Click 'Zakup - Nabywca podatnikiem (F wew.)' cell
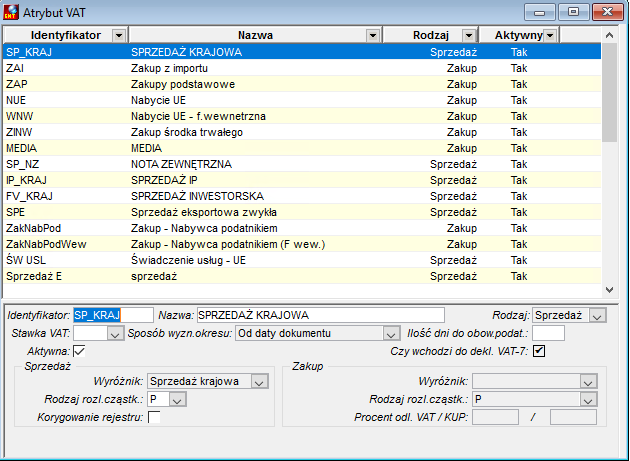The height and width of the screenshot is (461, 630). pyautogui.click(x=228, y=244)
